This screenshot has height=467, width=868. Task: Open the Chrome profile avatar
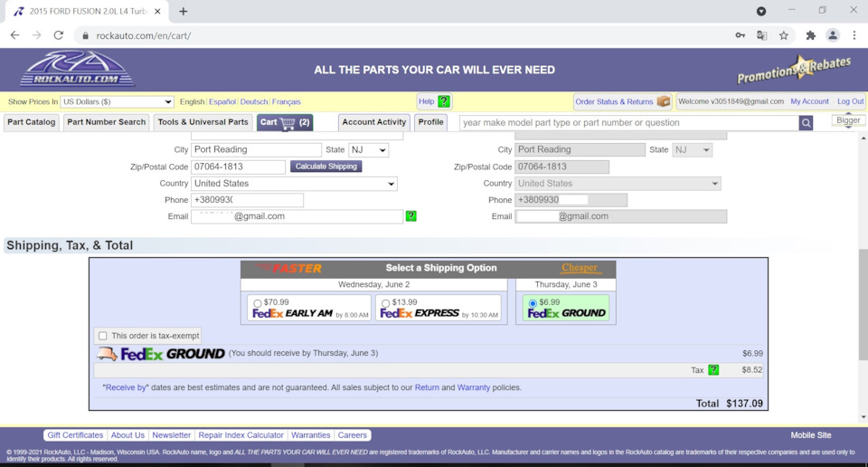tap(832, 35)
